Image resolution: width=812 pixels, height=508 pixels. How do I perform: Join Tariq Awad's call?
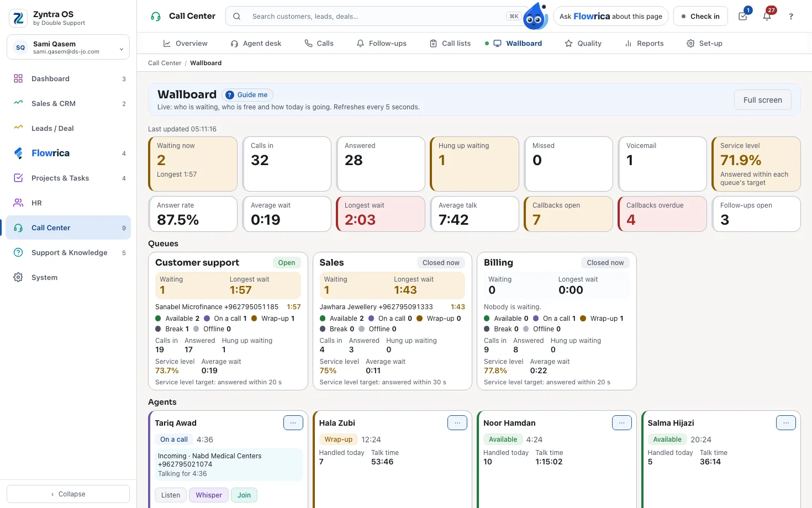pyautogui.click(x=244, y=495)
